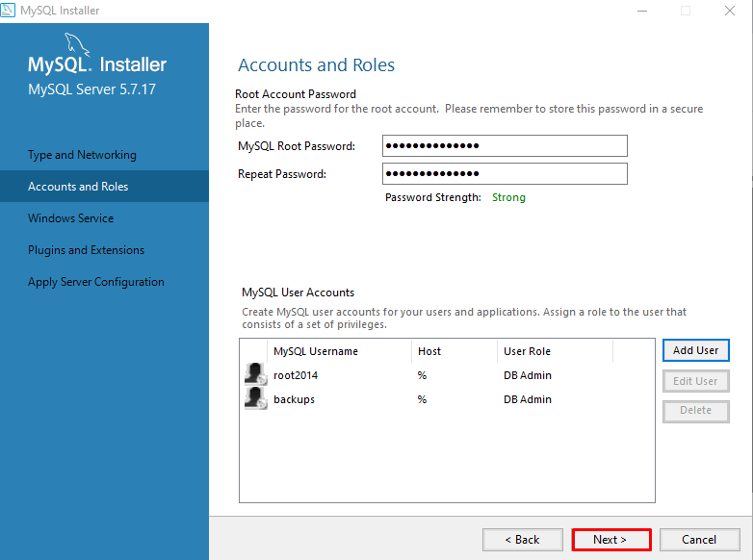Close the MySQL Installer window
Viewport: 753px width, 560px height.
(730, 11)
